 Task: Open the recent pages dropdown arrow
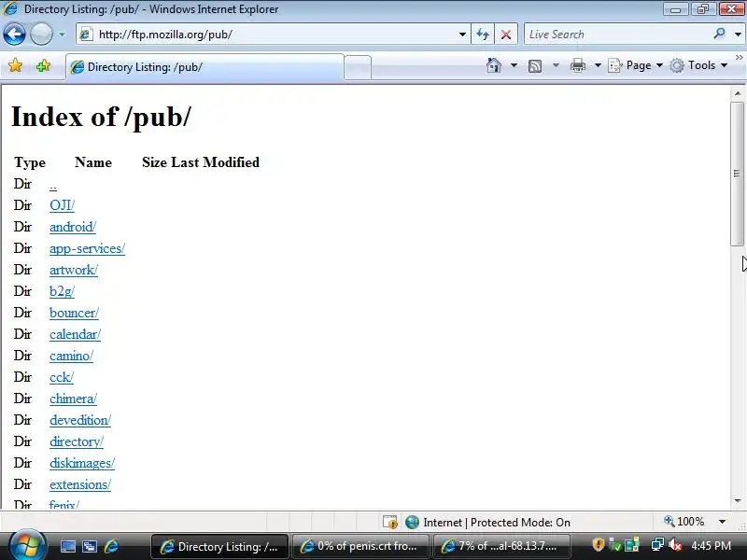tap(62, 35)
